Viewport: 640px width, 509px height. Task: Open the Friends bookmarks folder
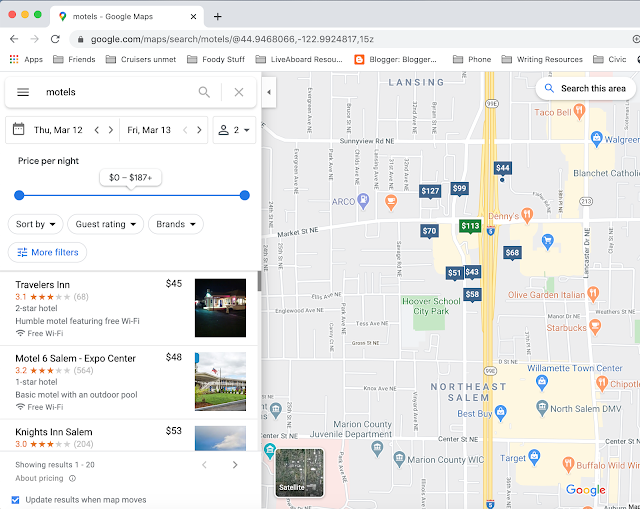click(x=74, y=60)
